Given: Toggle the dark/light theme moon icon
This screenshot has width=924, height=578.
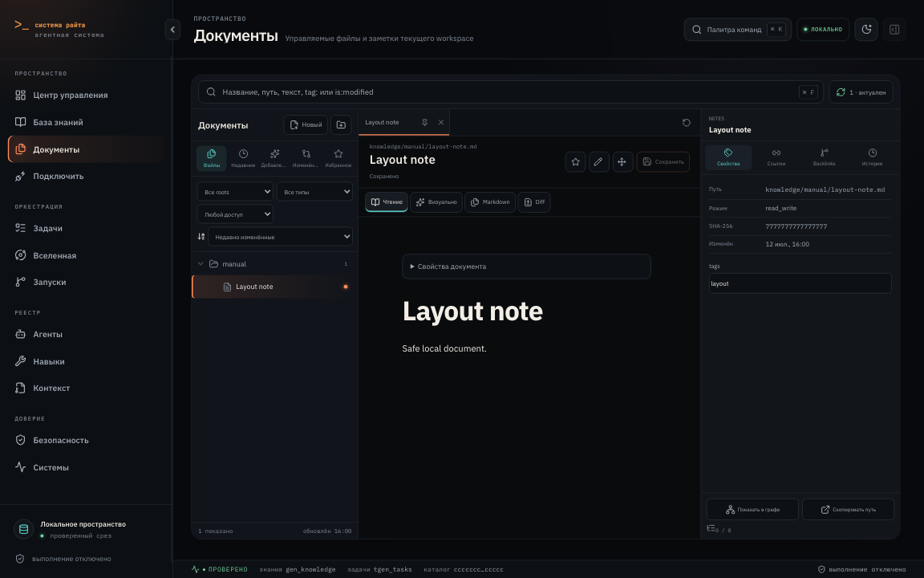Looking at the screenshot, I should click(866, 30).
